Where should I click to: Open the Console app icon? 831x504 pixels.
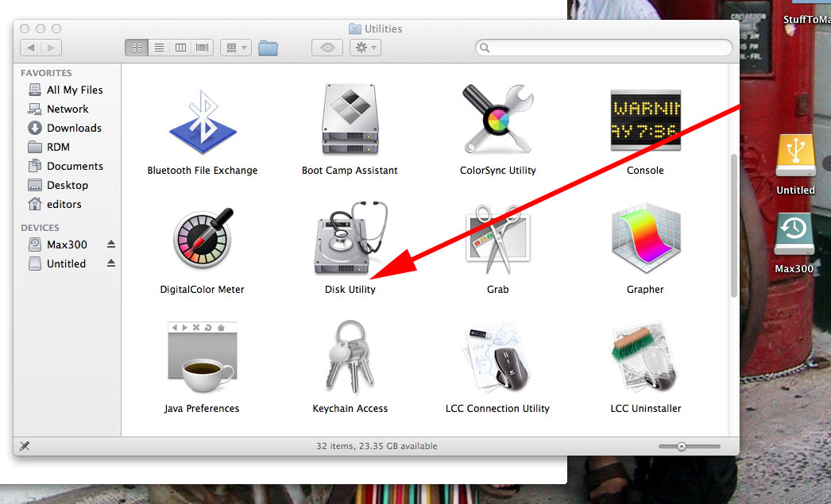646,120
